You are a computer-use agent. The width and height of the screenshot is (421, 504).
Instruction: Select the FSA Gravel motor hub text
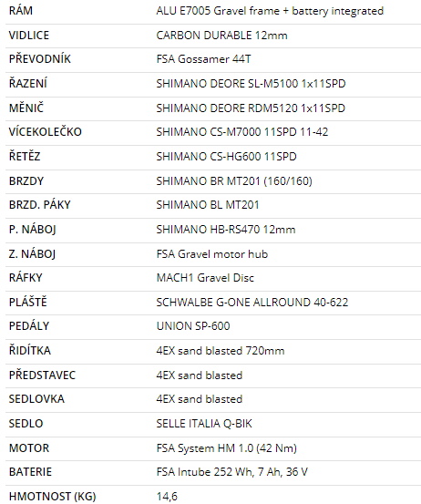coord(211,254)
